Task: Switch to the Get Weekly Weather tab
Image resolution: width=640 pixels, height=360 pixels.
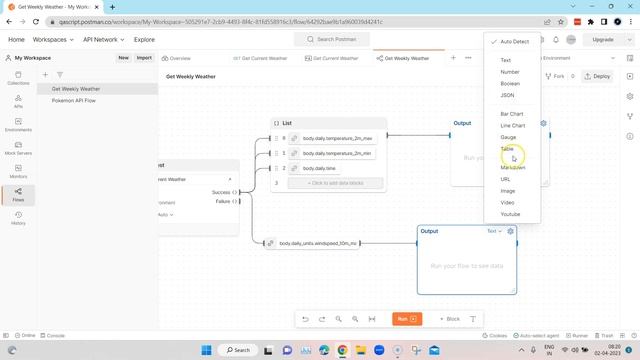Action: point(403,58)
